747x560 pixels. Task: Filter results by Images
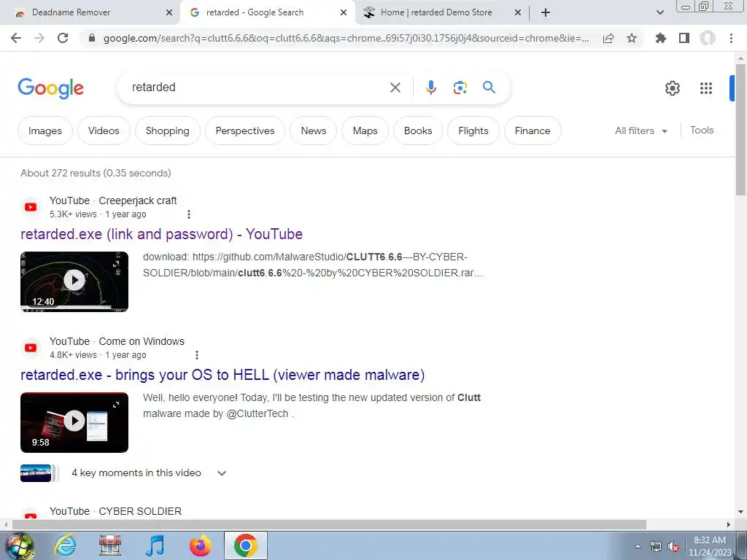44,131
